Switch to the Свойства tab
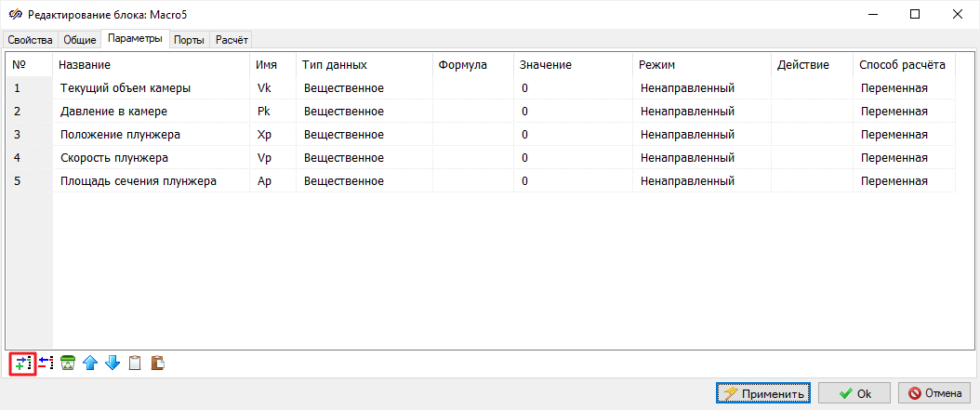The image size is (980, 410). tap(30, 40)
